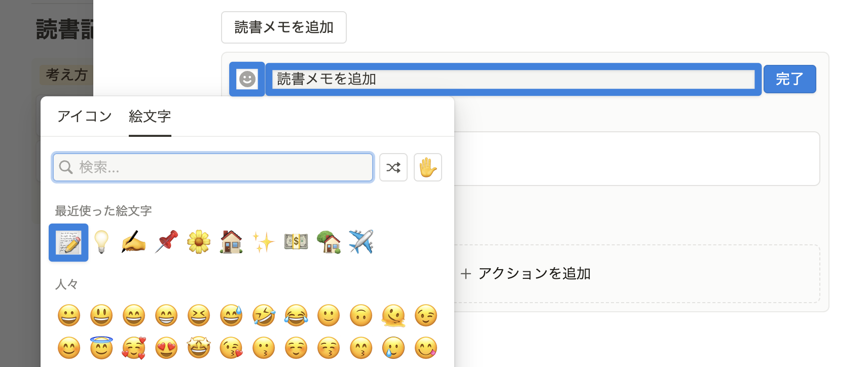The width and height of the screenshot is (868, 367).
Task: Choose the star-struck emoji
Action: click(199, 348)
